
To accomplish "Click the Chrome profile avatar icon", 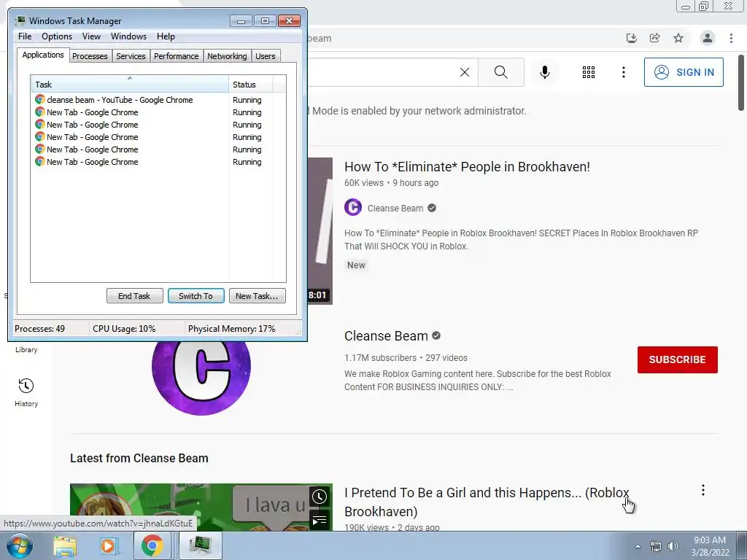I will 708,38.
